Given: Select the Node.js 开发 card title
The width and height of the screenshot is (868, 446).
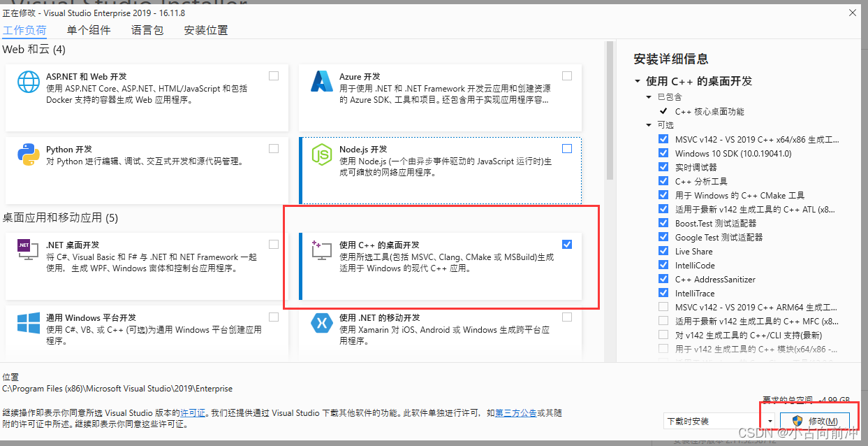Looking at the screenshot, I should coord(363,149).
